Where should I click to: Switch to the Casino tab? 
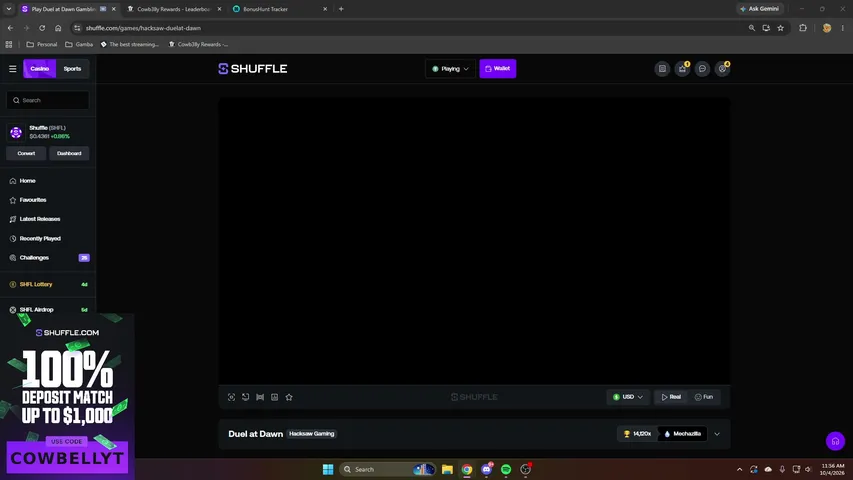(40, 69)
